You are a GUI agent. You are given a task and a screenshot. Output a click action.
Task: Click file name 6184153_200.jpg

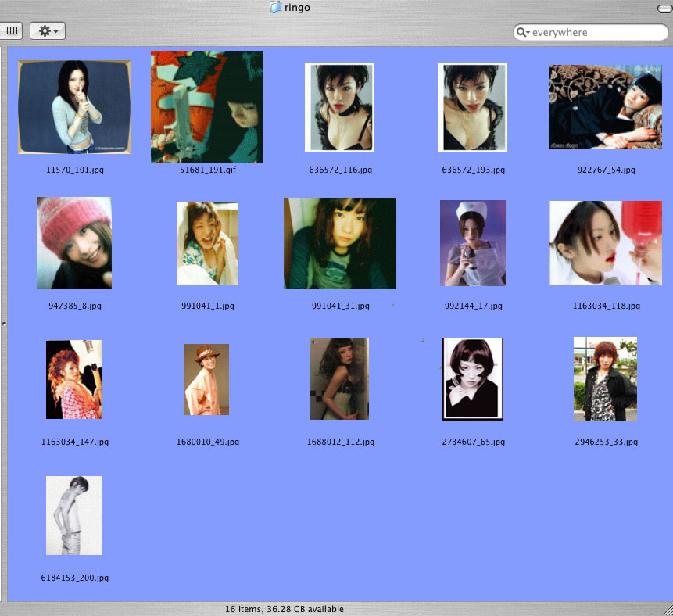(x=75, y=578)
